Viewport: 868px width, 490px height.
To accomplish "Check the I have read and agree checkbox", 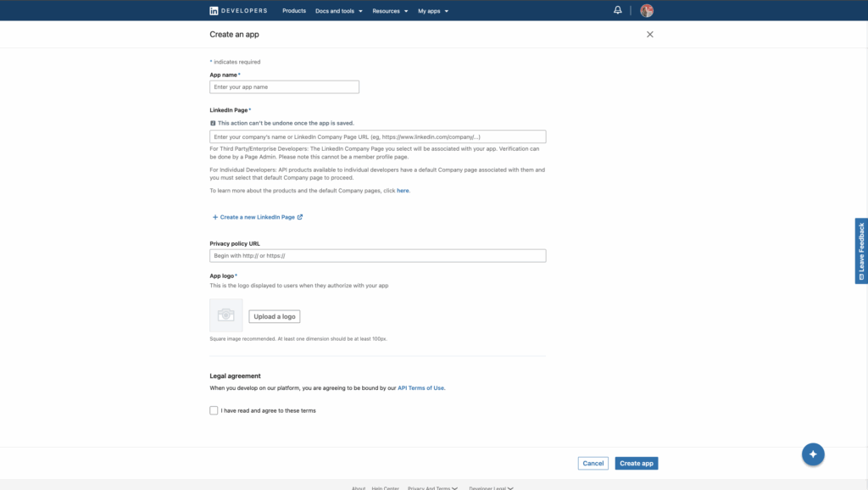I will (214, 409).
